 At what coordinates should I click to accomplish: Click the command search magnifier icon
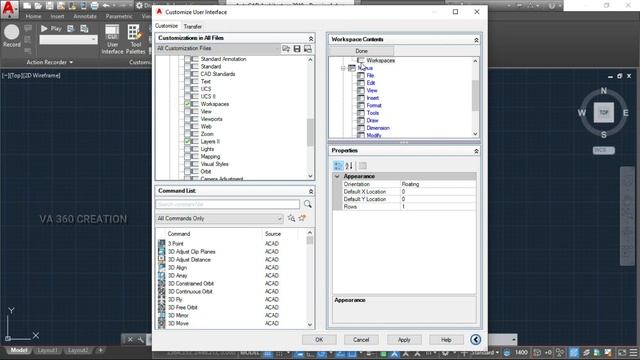click(308, 204)
